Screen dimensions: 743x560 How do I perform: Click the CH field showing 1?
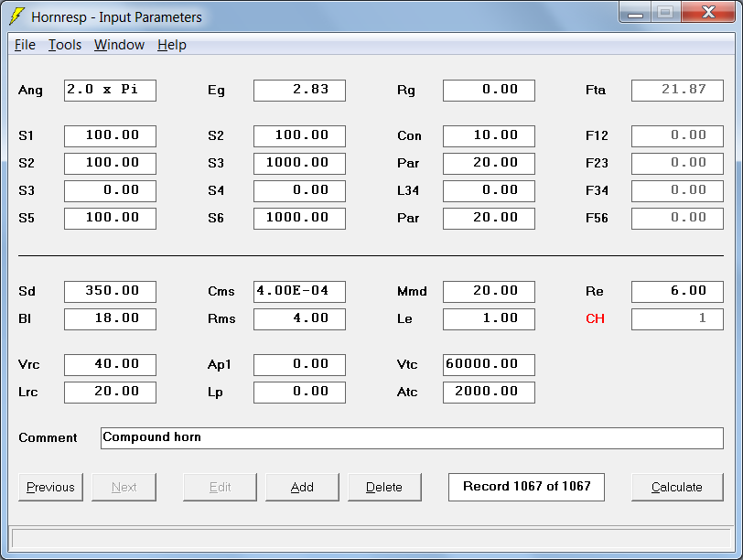point(677,319)
